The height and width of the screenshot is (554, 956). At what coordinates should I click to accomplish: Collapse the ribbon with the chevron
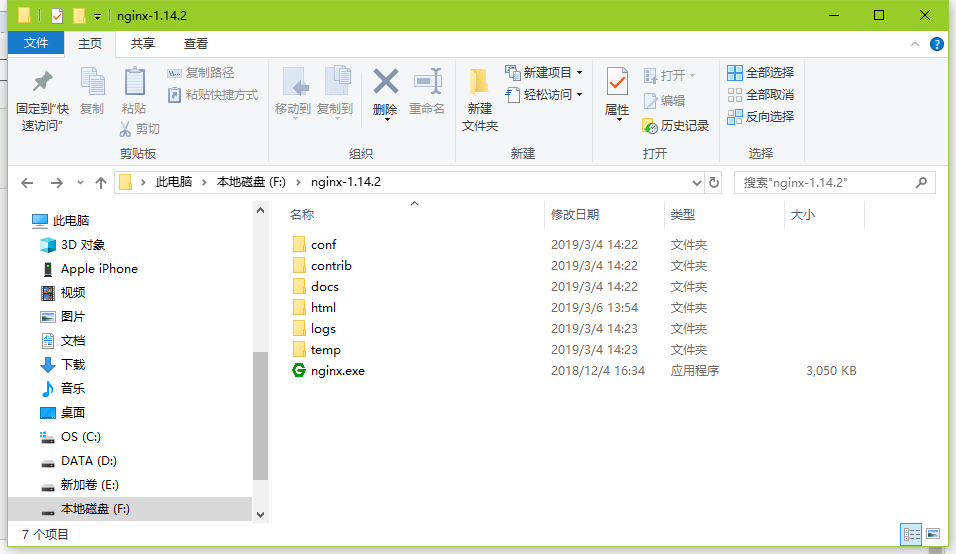915,44
